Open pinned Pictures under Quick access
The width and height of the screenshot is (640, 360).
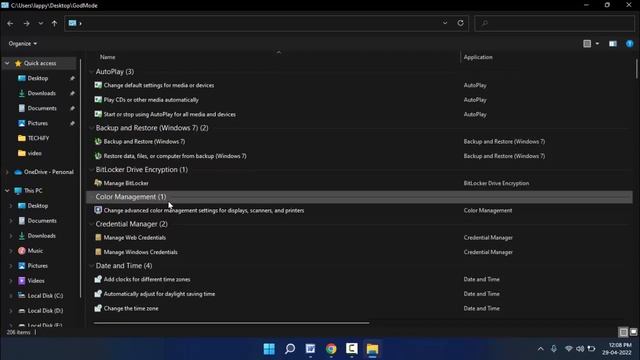38,123
